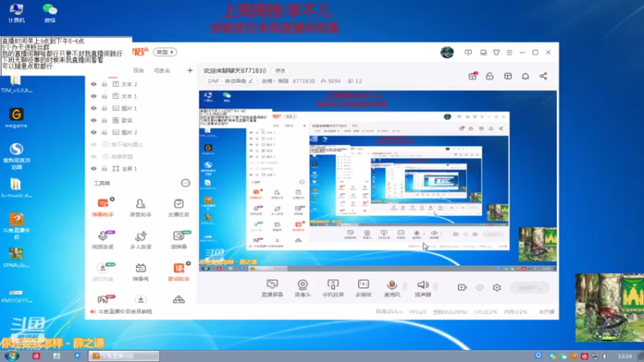Screen dimensions: 644x362
Task: Open the 读弹幕 tool
Action: 179,240
